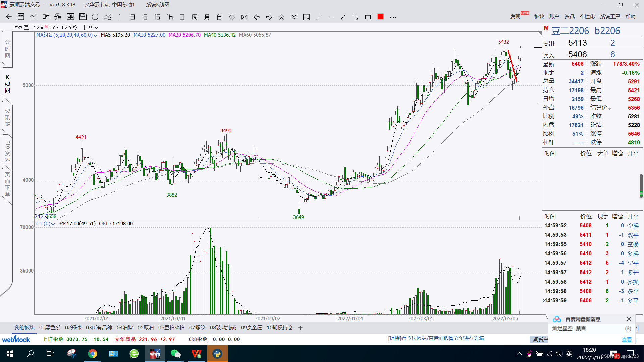Expand the MA组合 indicator dropdown
This screenshot has height=362, width=644.
pos(66,35)
